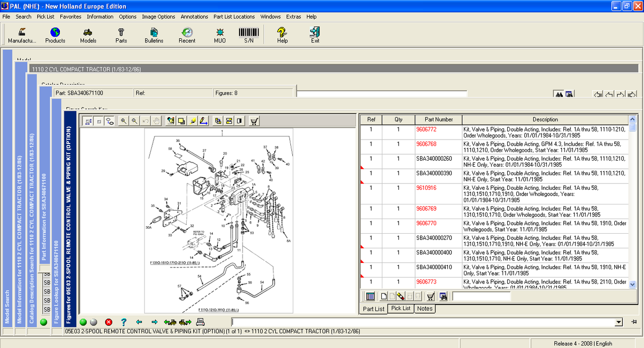Click the parts list scroll up arrow
The image size is (644, 348).
click(x=632, y=120)
